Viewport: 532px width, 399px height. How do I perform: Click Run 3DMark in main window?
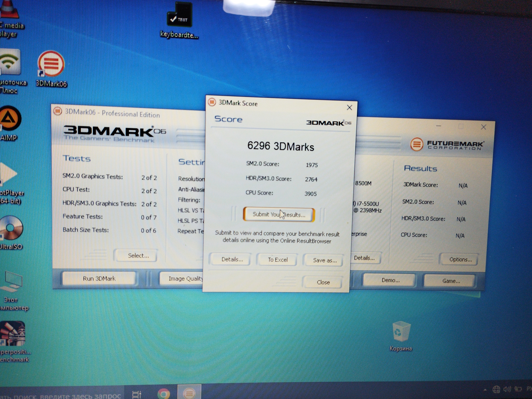point(99,278)
